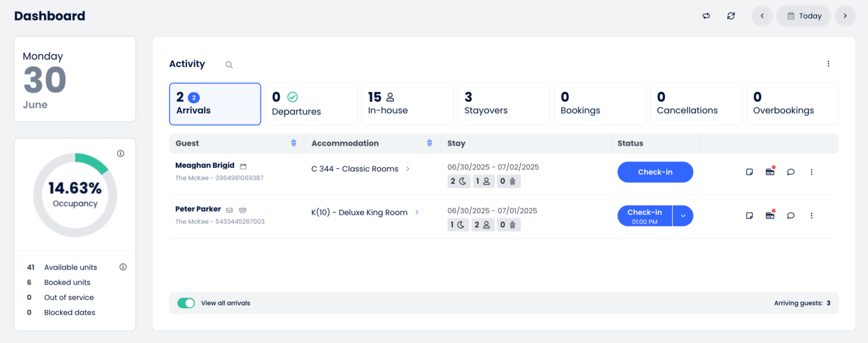This screenshot has width=868, height=343.
Task: Switch to the Departures tab
Action: pyautogui.click(x=311, y=104)
